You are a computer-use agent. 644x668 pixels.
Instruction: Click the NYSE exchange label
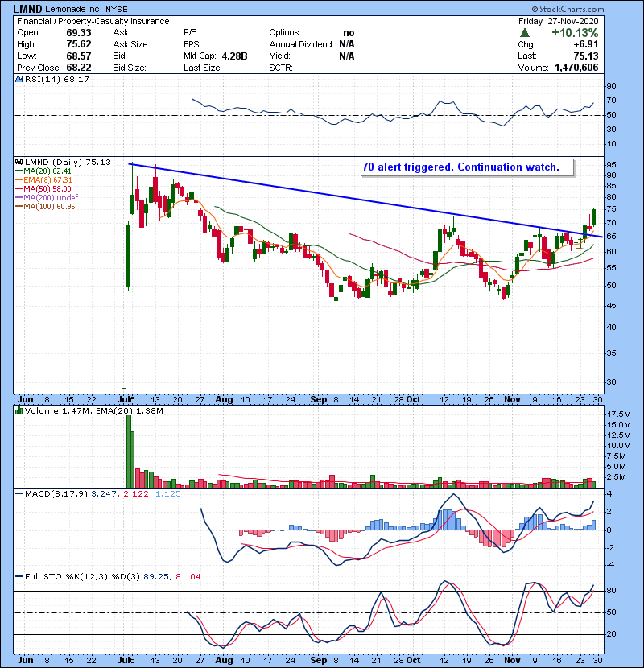tap(117, 10)
